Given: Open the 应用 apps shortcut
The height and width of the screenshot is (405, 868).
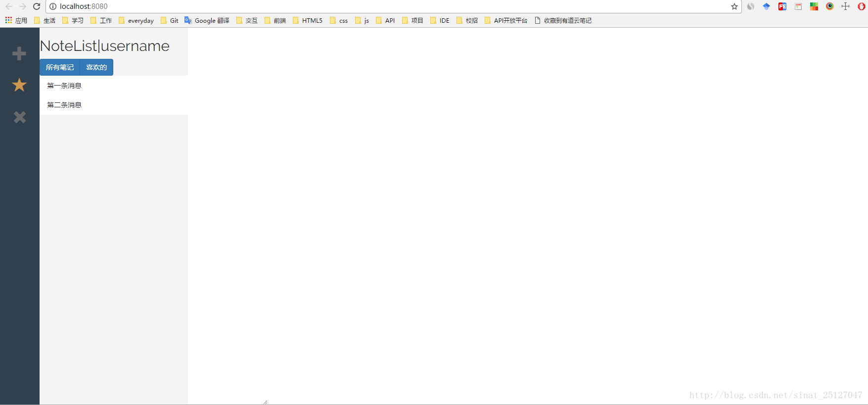Looking at the screenshot, I should click(x=16, y=20).
